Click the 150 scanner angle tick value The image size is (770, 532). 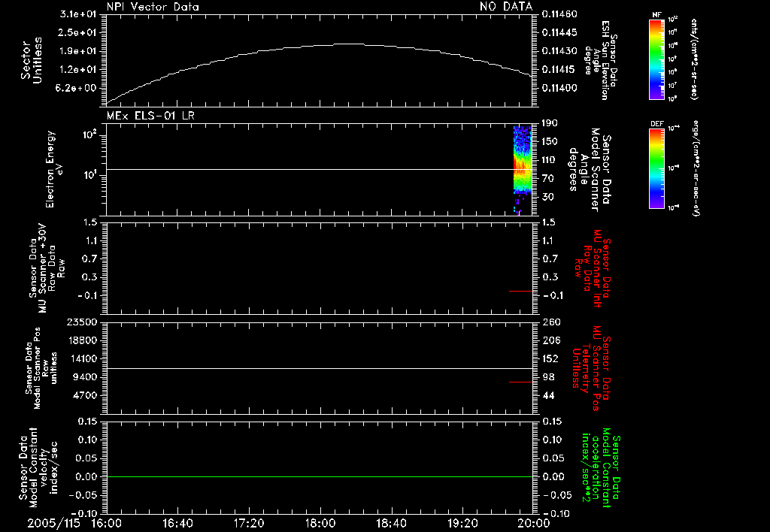(x=550, y=142)
